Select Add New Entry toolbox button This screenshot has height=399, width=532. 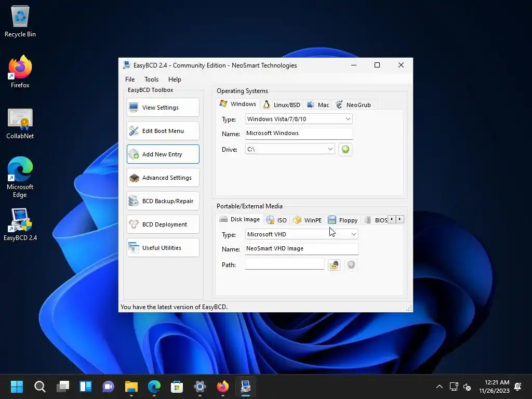(163, 154)
